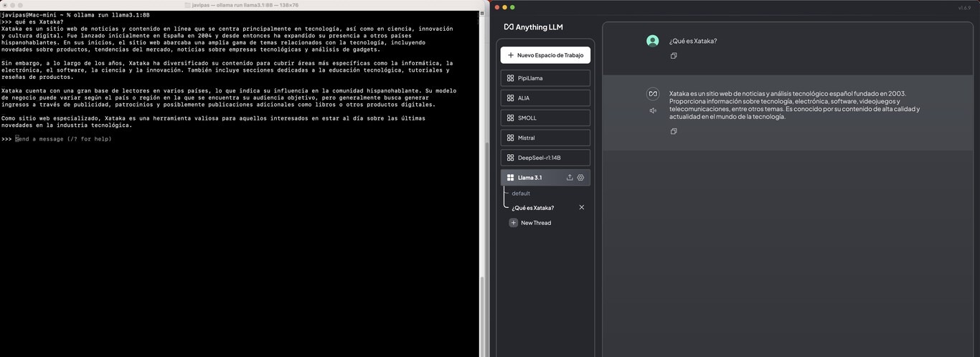This screenshot has height=357, width=980.
Task: Click the assistant avatar icon in chat
Action: click(x=653, y=94)
